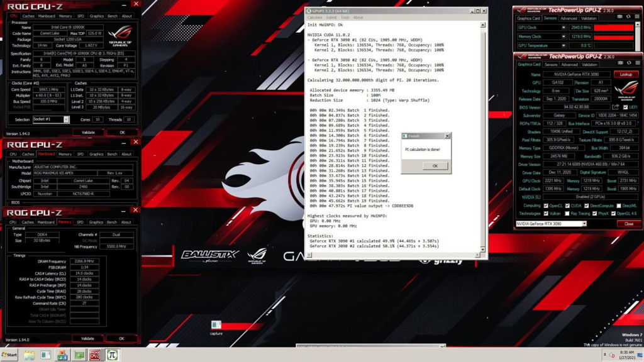644x362 pixels.
Task: Open the Submit menu in GPUPI
Action: (x=331, y=18)
